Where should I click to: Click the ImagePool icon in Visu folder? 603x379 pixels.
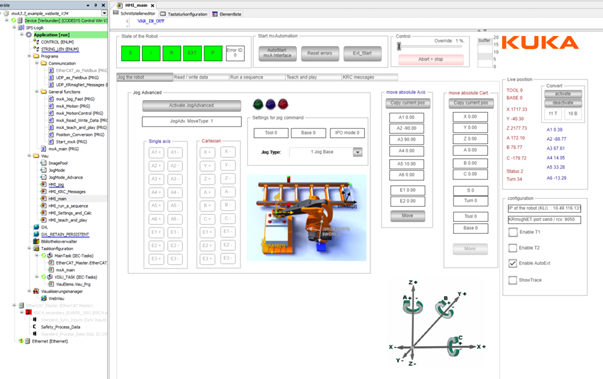(x=43, y=163)
